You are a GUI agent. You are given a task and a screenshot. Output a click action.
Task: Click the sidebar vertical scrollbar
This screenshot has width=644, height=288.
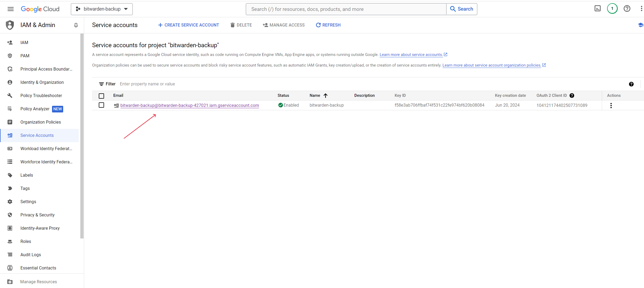(82, 136)
